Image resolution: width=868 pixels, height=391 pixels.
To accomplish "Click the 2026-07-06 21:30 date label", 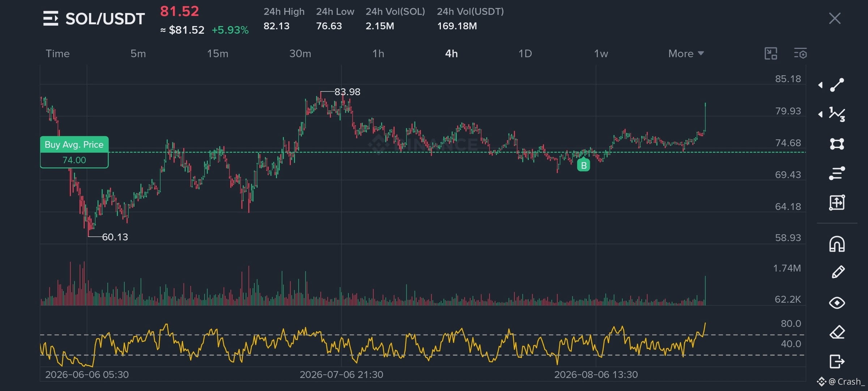I will tap(341, 374).
